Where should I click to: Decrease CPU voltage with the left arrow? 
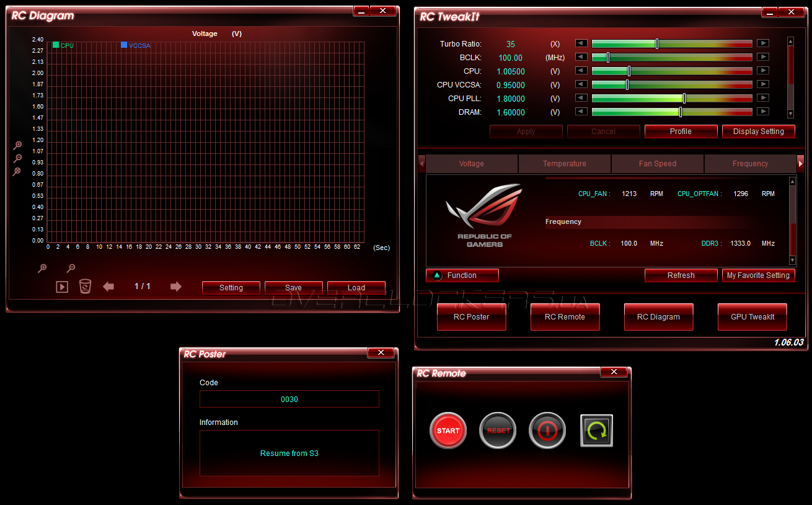click(x=581, y=71)
